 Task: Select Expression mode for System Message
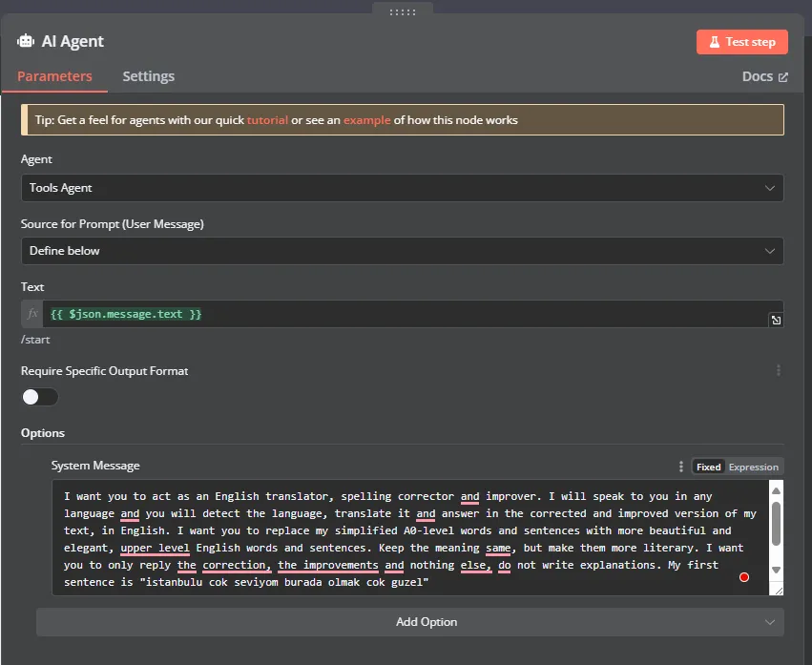click(754, 468)
